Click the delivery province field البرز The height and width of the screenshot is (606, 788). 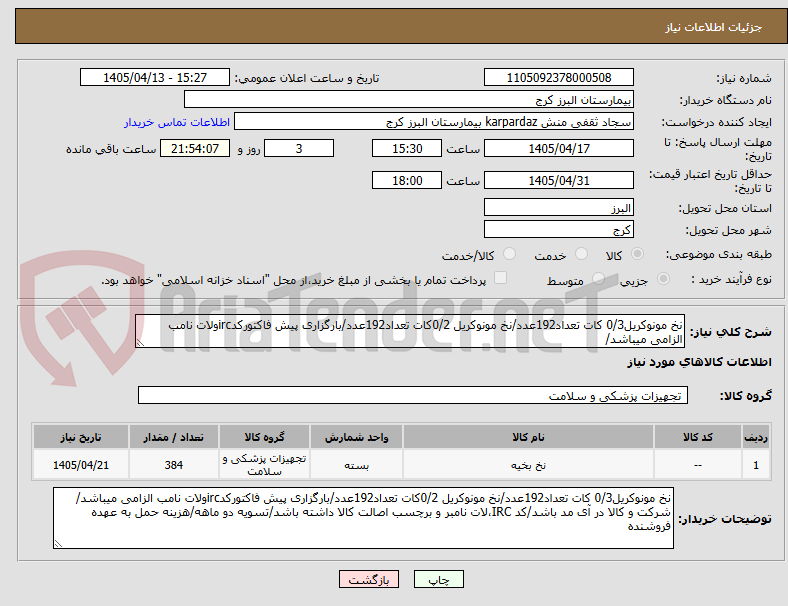(559, 207)
